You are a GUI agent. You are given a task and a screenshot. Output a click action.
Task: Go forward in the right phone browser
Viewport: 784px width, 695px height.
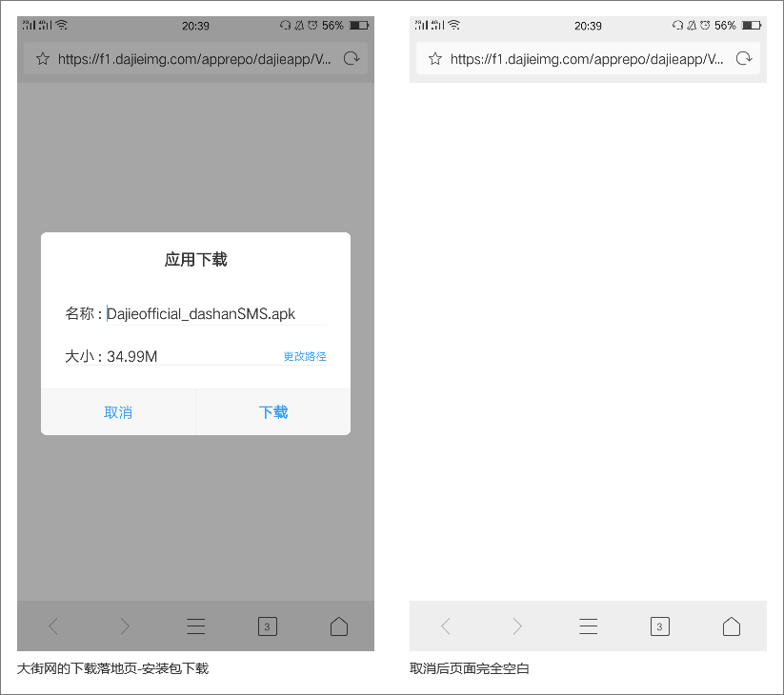pos(517,625)
